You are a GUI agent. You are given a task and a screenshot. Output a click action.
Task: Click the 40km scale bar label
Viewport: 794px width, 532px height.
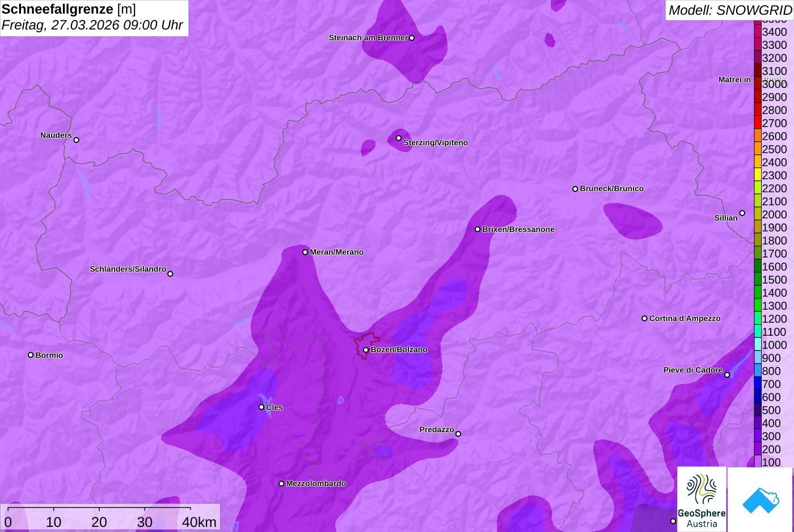(x=199, y=522)
